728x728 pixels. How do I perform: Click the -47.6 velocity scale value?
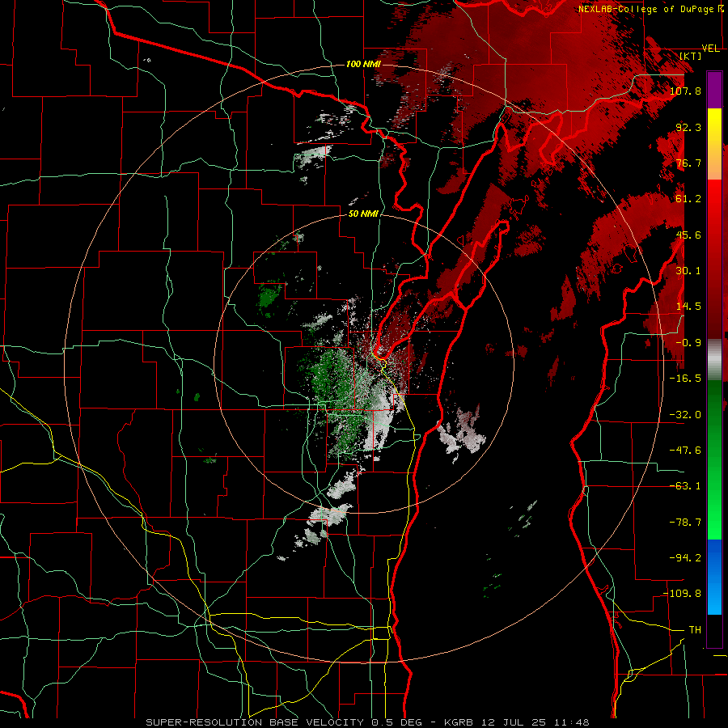tap(685, 451)
